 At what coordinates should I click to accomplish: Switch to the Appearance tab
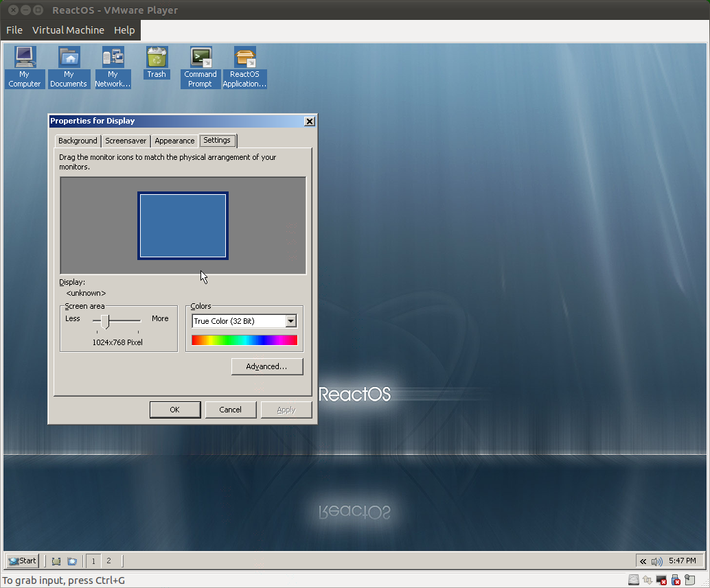pos(174,140)
